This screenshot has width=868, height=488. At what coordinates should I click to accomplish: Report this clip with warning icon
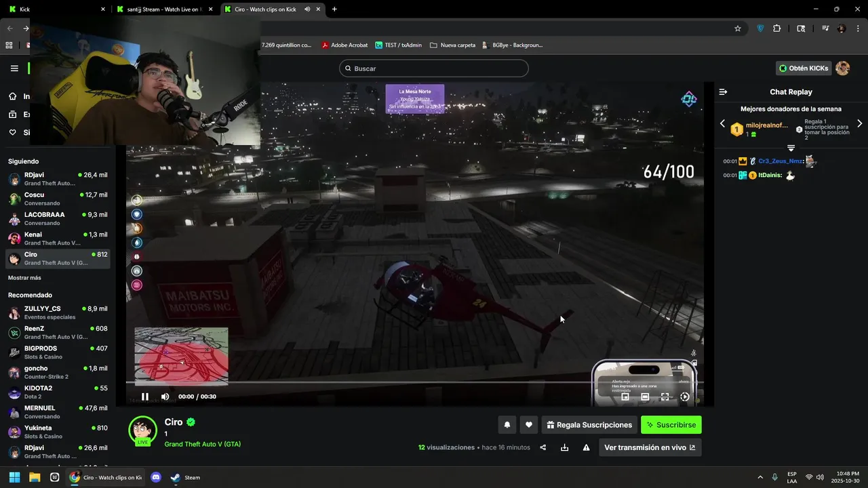coord(586,447)
